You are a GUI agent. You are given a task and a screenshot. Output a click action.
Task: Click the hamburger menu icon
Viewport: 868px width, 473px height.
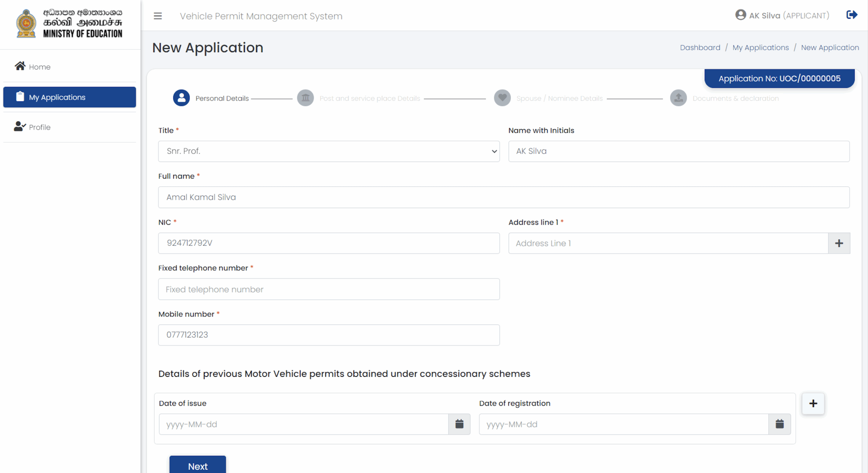pos(158,16)
